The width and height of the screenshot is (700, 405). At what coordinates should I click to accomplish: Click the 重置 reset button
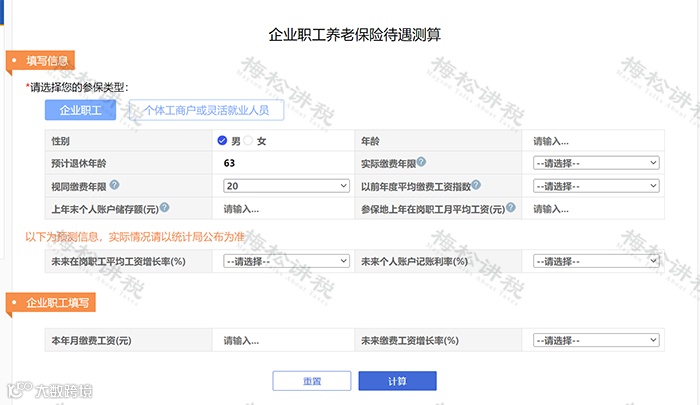pyautogui.click(x=312, y=381)
